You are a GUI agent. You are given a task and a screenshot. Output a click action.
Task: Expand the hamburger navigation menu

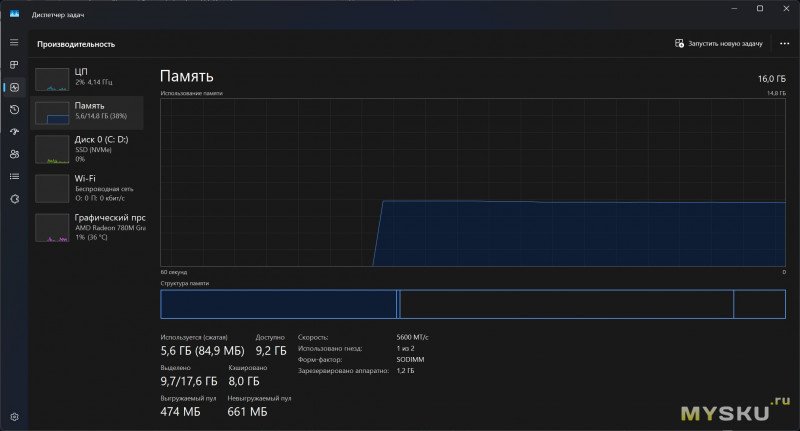(14, 43)
